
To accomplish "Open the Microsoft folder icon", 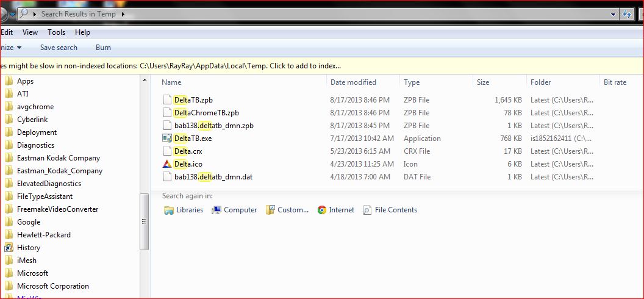I will 9,273.
